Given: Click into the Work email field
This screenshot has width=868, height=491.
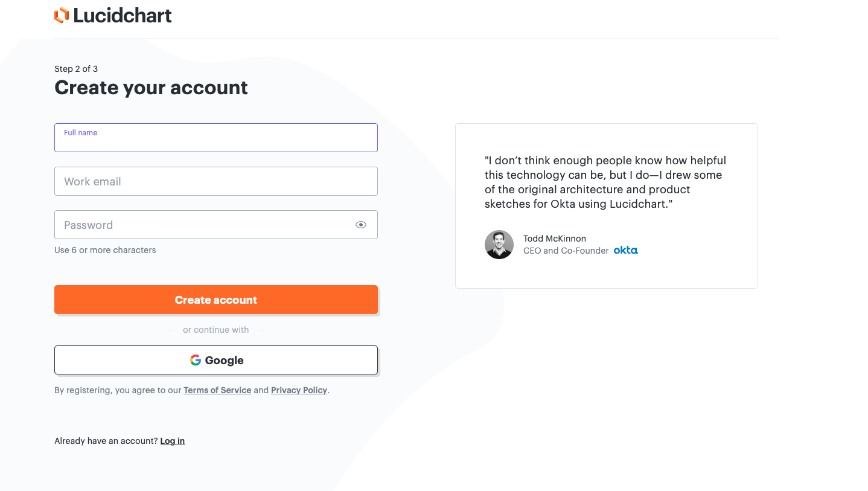Looking at the screenshot, I should click(x=215, y=181).
